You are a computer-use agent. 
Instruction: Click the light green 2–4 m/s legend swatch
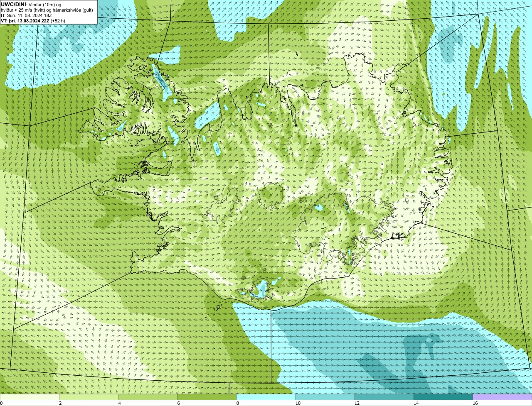tap(89, 397)
